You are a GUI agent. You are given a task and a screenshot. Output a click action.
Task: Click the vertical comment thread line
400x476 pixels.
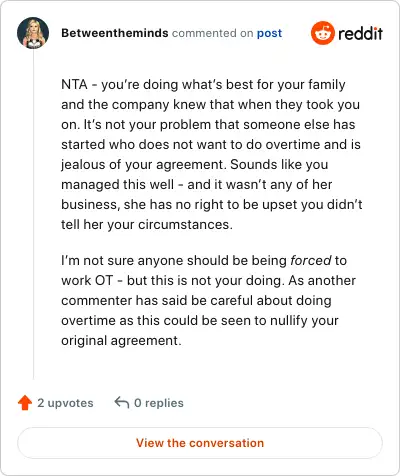coord(33,214)
